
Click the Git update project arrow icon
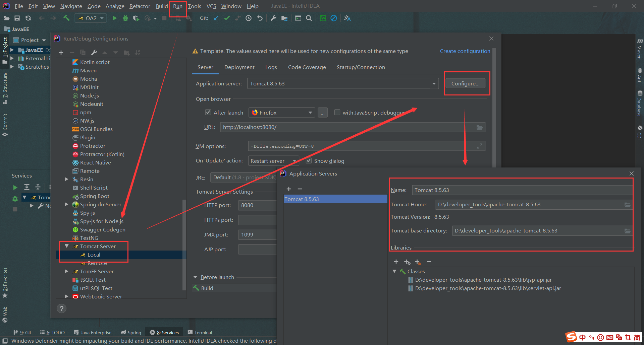(x=216, y=18)
